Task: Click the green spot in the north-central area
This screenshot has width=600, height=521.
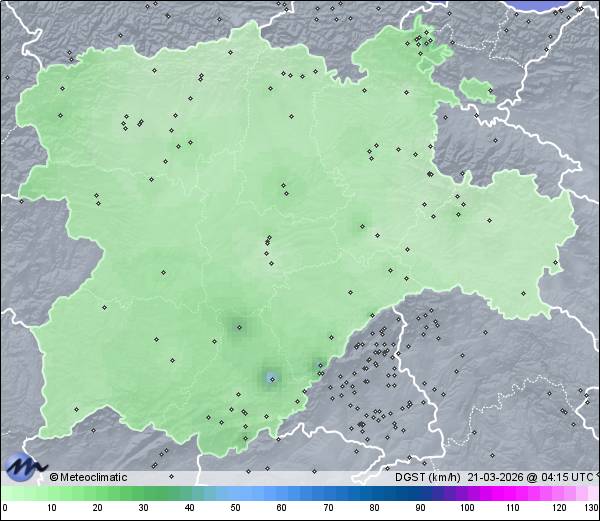Action: (x=284, y=185)
